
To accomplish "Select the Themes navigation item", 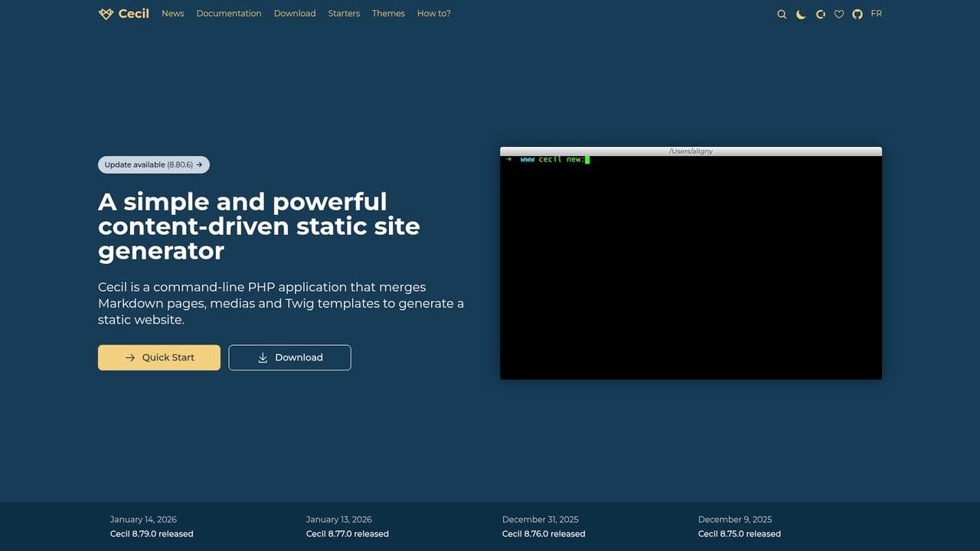I will coord(388,13).
